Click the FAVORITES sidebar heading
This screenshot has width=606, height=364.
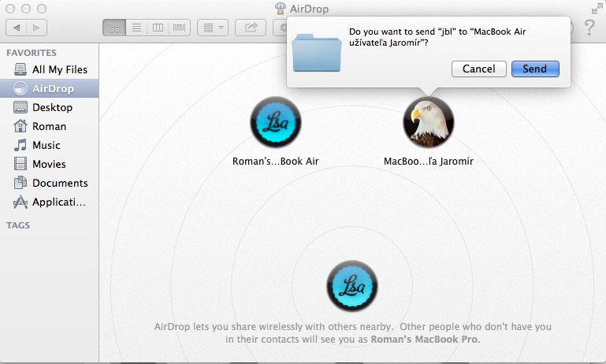pos(32,53)
